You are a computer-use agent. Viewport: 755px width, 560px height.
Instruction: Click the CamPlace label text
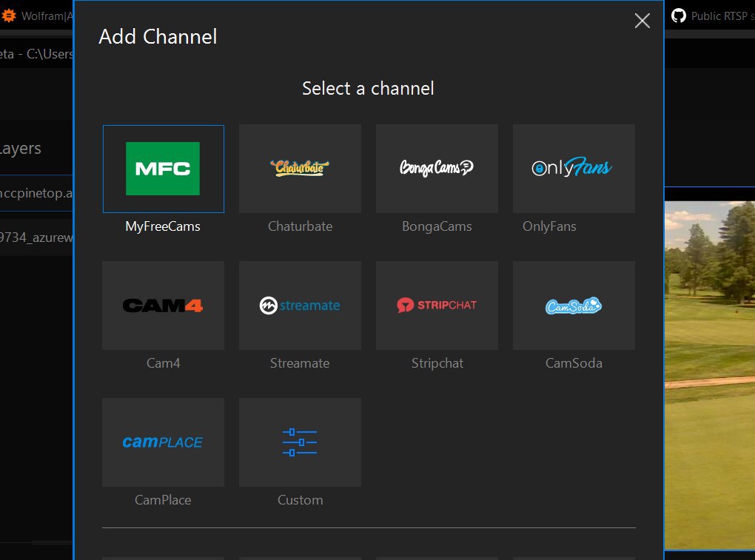coord(163,500)
